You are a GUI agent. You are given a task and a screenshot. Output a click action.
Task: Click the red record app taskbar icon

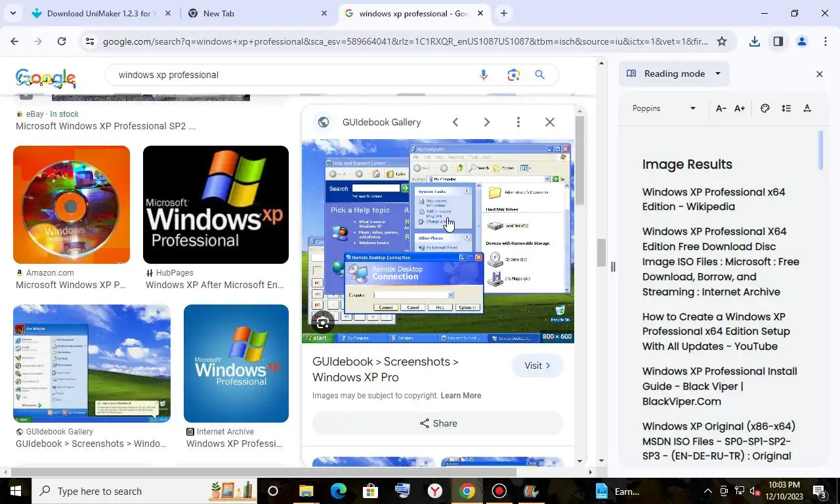coord(499,491)
